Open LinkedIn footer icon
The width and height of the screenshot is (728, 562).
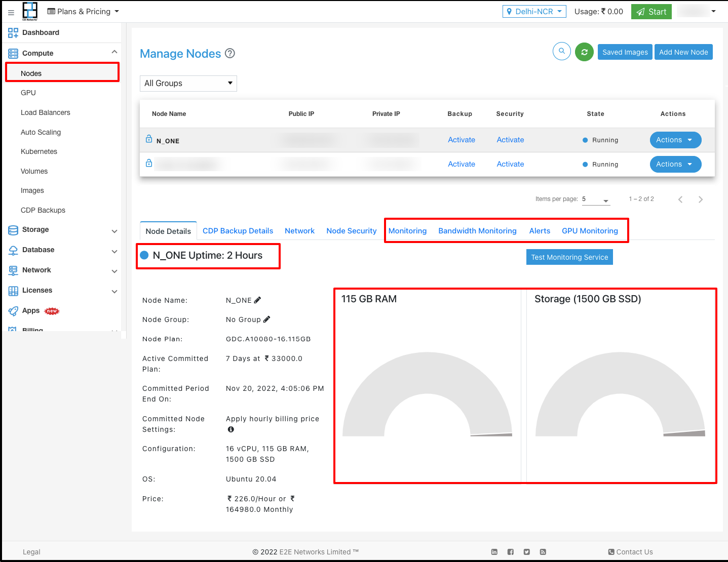click(x=494, y=552)
